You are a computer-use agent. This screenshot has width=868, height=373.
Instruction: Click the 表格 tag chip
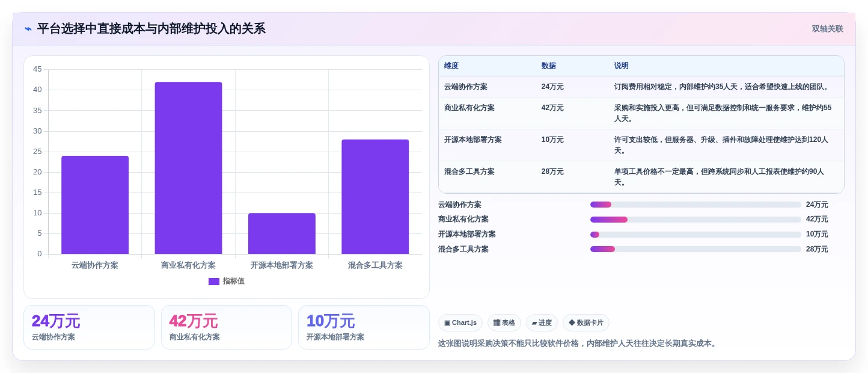click(x=504, y=323)
